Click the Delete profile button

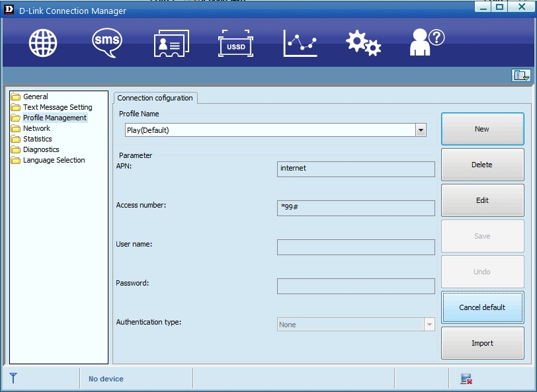click(x=483, y=165)
